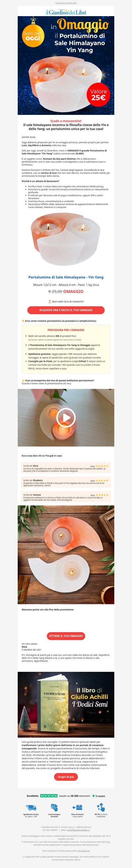Play the presentation video

[66, 417]
